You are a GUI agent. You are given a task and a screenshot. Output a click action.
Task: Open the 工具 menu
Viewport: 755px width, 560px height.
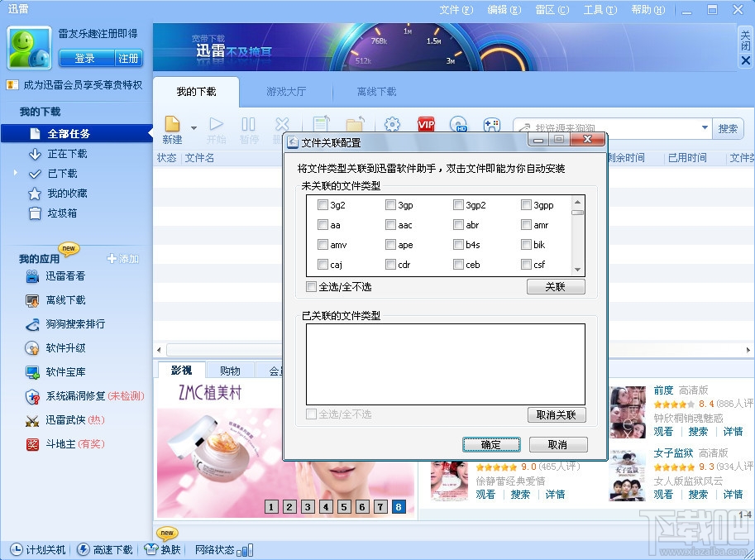click(600, 9)
